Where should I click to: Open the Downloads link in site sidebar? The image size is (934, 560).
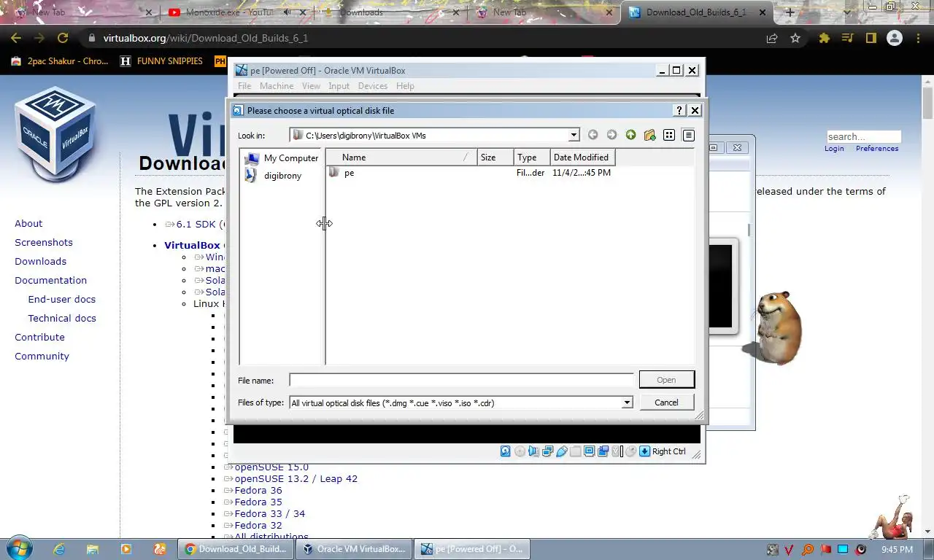click(x=40, y=262)
